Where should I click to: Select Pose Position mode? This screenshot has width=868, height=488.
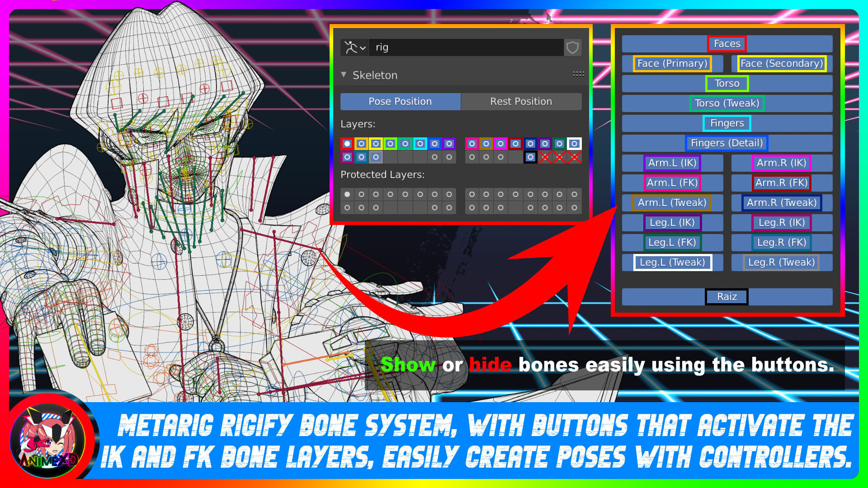point(400,102)
